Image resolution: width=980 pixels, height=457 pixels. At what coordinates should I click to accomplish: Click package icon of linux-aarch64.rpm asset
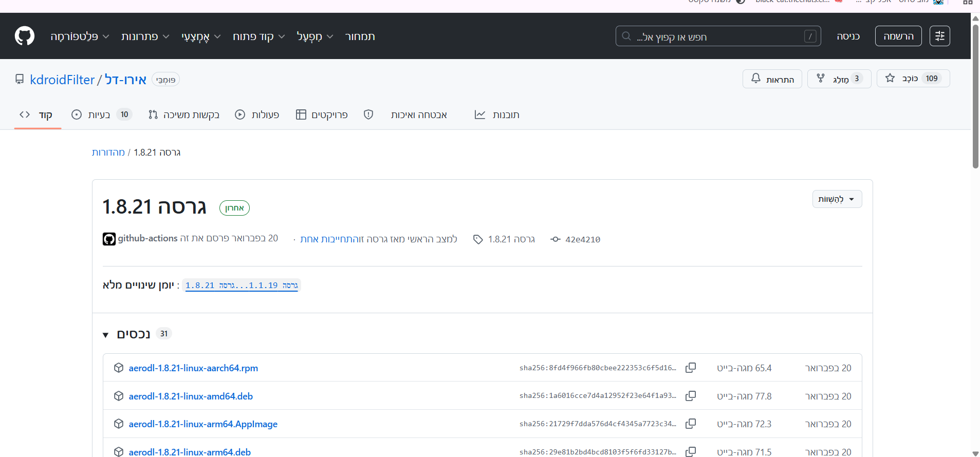pos(119,368)
